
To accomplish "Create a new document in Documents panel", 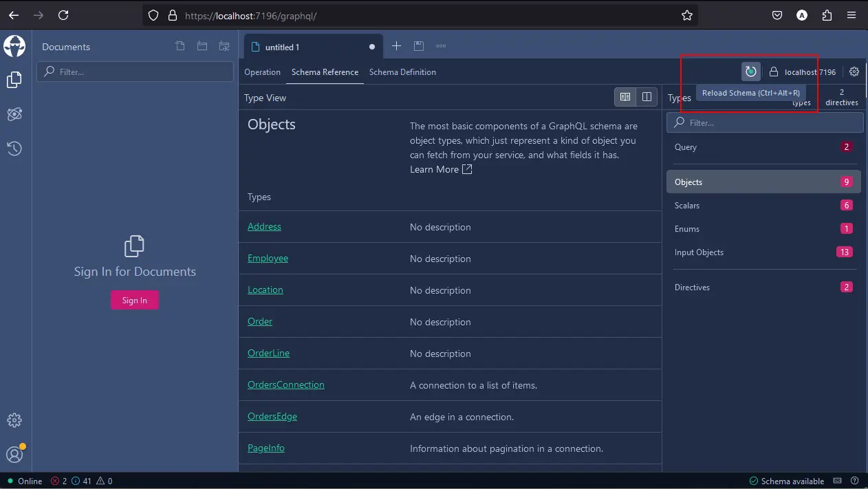I will [180, 46].
